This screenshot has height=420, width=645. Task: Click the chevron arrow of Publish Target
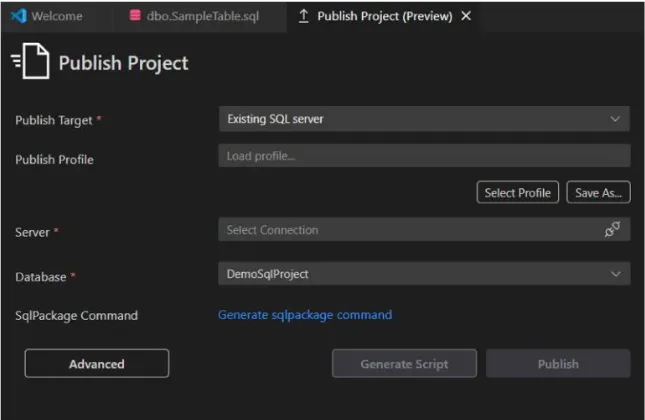tap(615, 119)
